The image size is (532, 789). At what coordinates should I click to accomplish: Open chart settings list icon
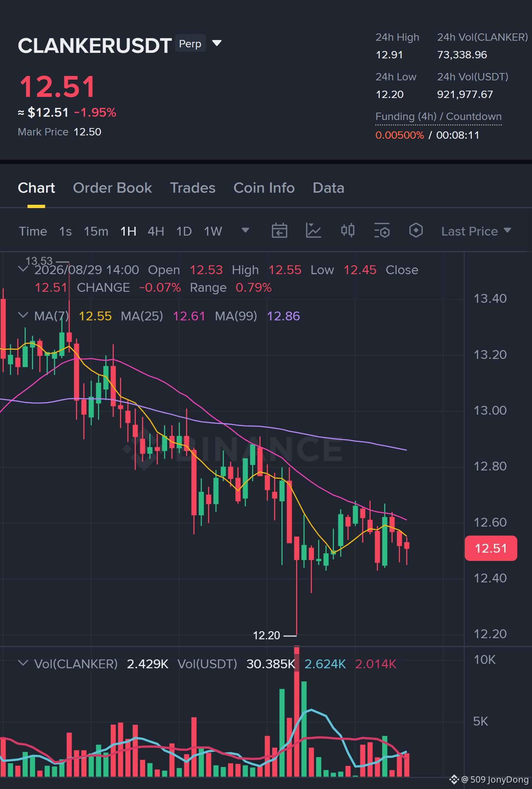382,231
